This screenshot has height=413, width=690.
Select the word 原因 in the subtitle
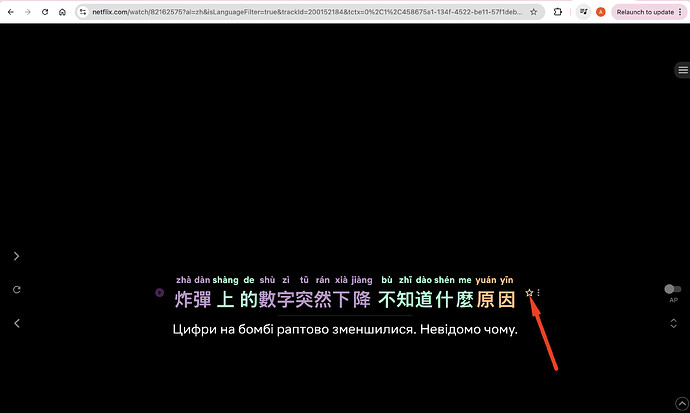coord(496,300)
